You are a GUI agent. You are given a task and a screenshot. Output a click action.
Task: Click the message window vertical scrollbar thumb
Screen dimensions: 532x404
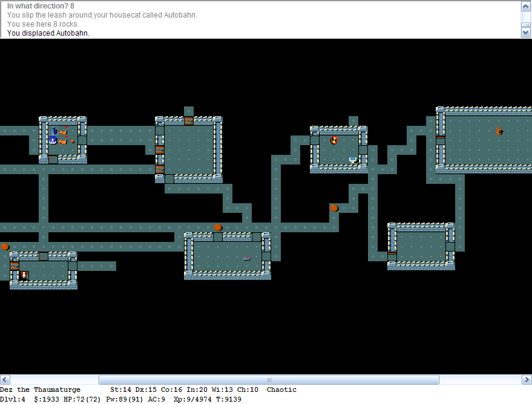tap(525, 25)
